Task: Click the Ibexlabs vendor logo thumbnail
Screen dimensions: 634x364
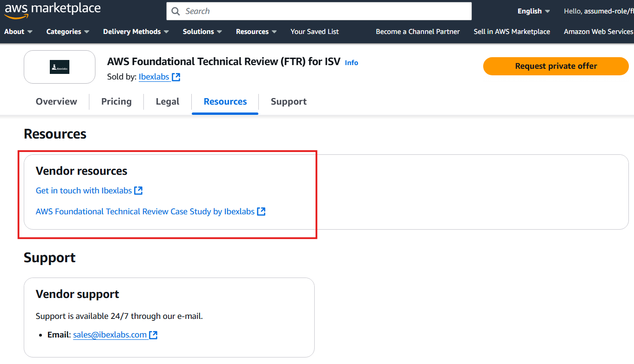Action: [x=60, y=67]
